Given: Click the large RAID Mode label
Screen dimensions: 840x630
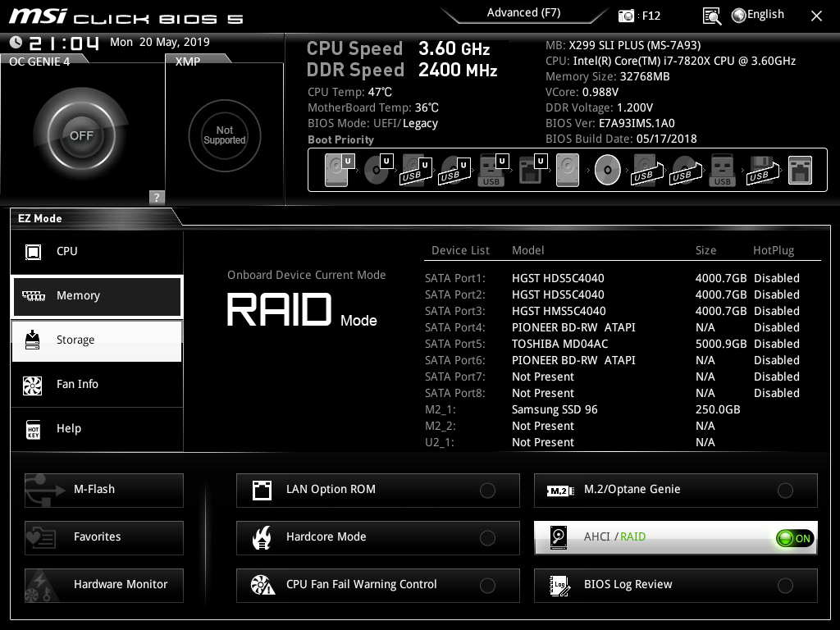Looking at the screenshot, I should (302, 309).
